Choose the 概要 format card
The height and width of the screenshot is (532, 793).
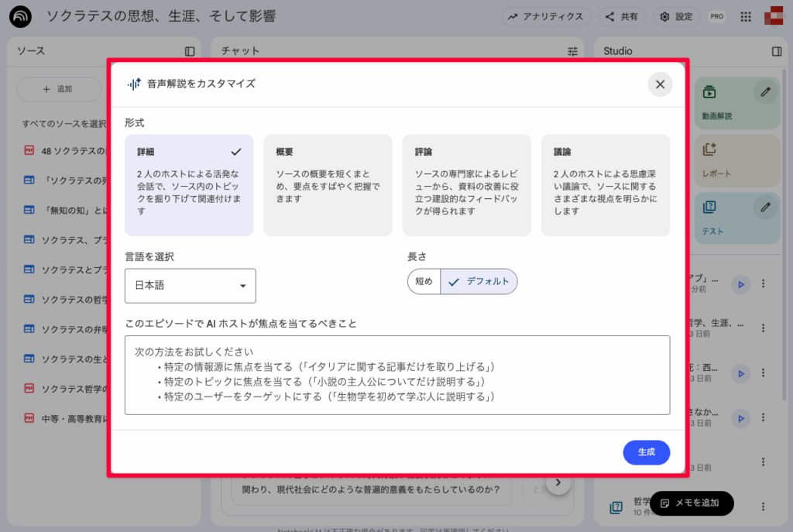(328, 184)
